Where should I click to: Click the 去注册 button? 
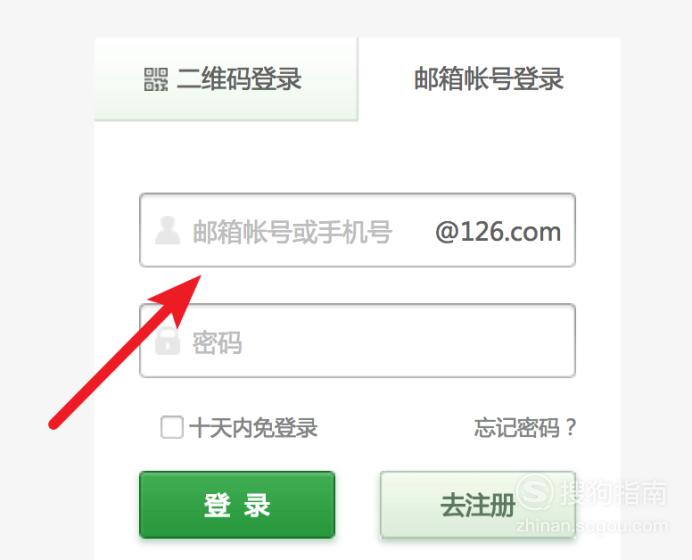click(x=478, y=505)
